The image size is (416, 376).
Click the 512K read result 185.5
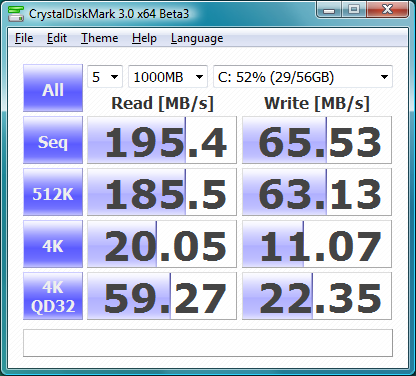[x=162, y=192]
